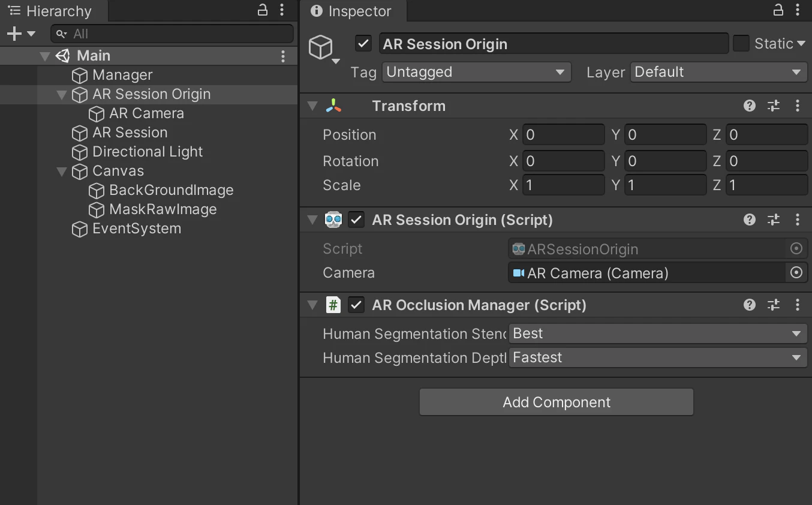
Task: Open Human Segmentation Stencil mode dropdown
Action: (x=658, y=333)
